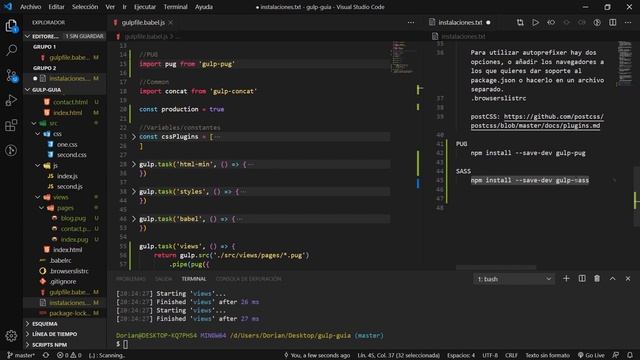Open .browserslistrc file in explorer
The height and width of the screenshot is (360, 640).
click(x=69, y=271)
